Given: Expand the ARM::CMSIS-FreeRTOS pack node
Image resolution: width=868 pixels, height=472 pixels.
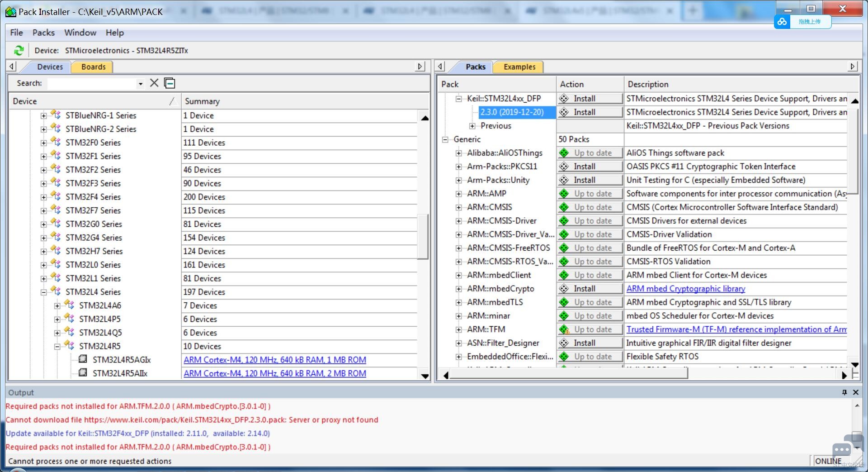Looking at the screenshot, I should [x=459, y=248].
